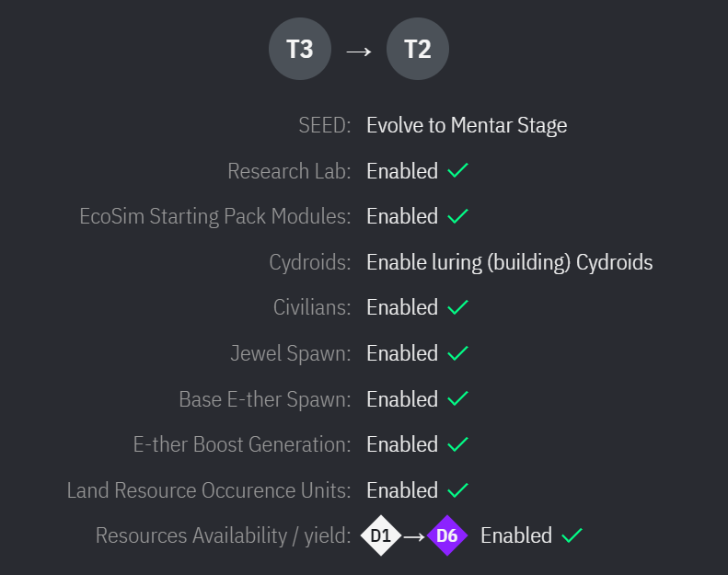Click the 'Resources Availability / yield' label

coord(223,535)
